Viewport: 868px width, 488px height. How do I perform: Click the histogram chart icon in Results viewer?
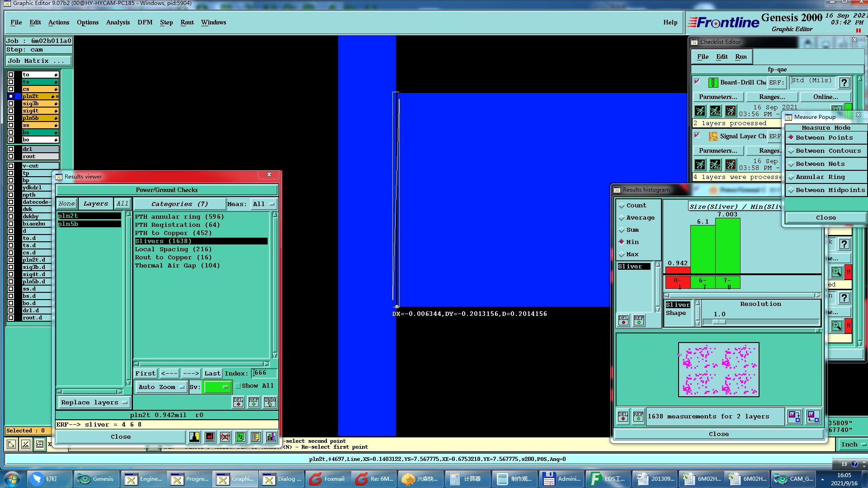271,436
